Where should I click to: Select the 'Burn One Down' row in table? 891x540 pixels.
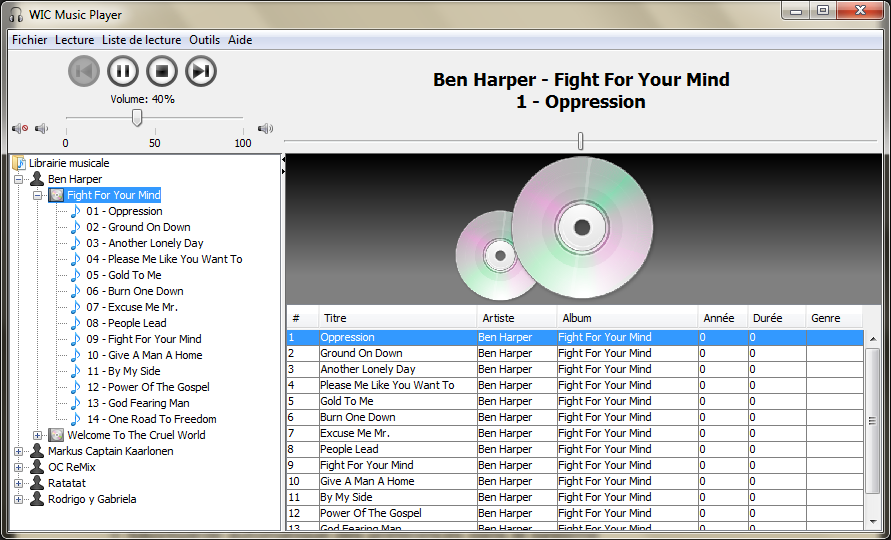tap(358, 417)
